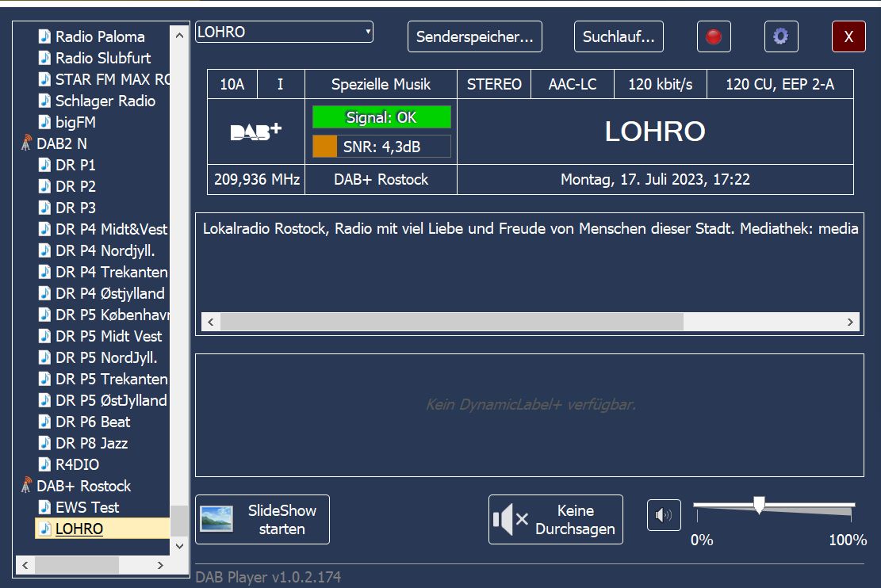This screenshot has height=588, width=881.
Task: Select the DAB+ Rostock ensemble node
Action: (84, 486)
